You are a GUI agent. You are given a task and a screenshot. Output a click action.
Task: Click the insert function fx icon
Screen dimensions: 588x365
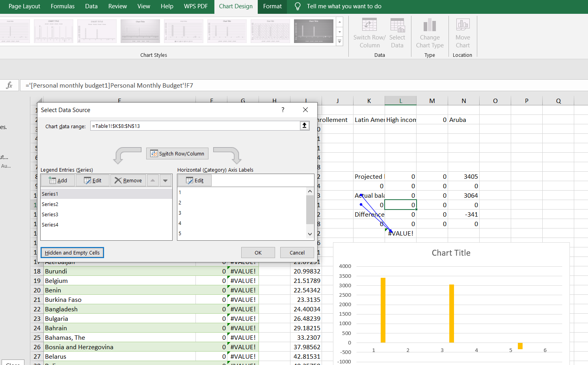9,85
